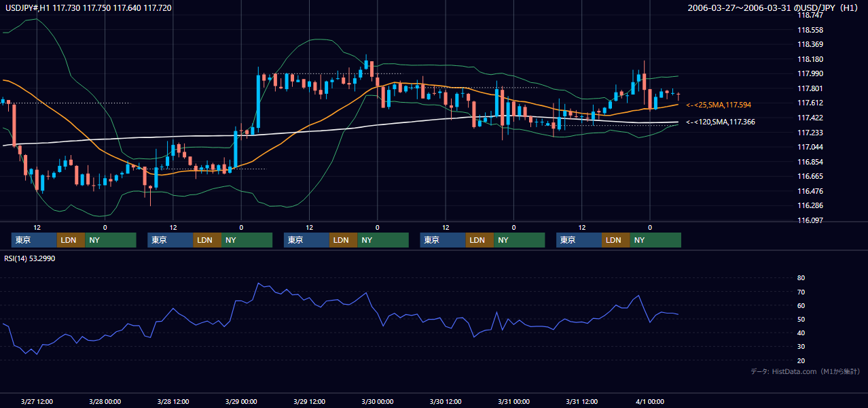Pick the 3/29 12:00 date label
Image resolution: width=868 pixels, height=408 pixels.
(x=309, y=401)
